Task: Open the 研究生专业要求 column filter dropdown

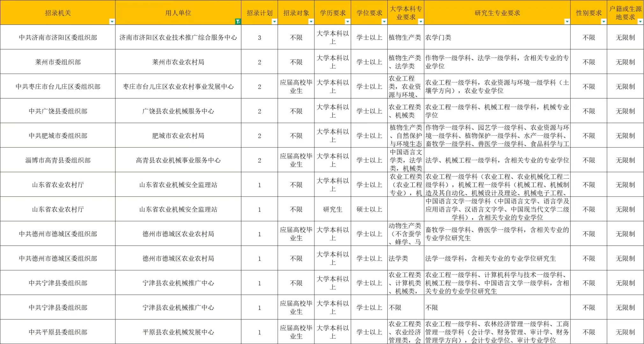Action: [567, 22]
